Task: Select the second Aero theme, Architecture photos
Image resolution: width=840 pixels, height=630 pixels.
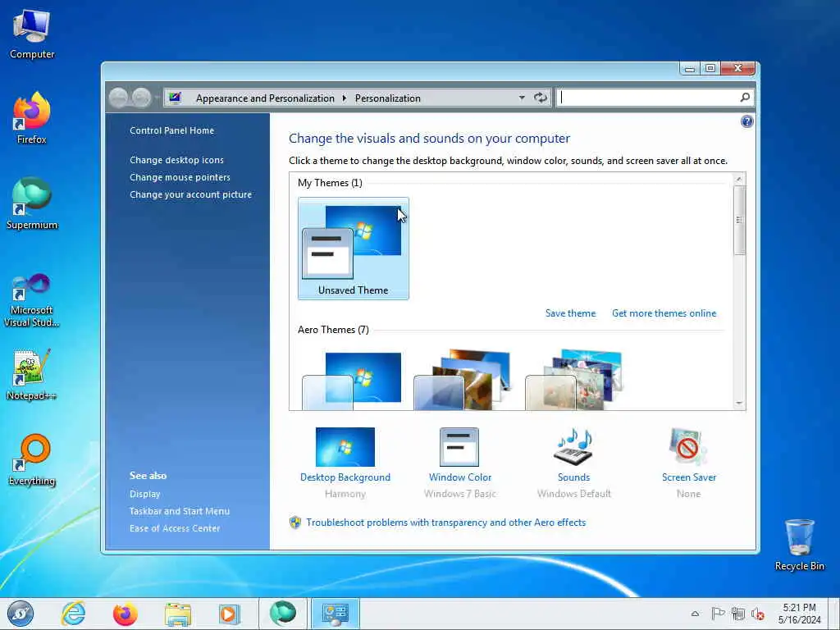Action: 463,381
